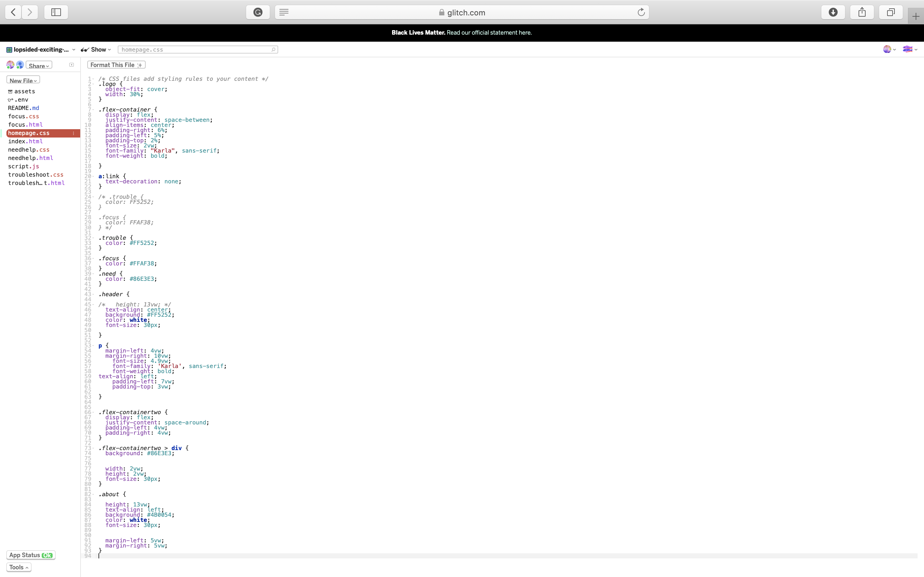Fold the .flex-container rule at line 7
The width and height of the screenshot is (924, 577).
(93, 110)
